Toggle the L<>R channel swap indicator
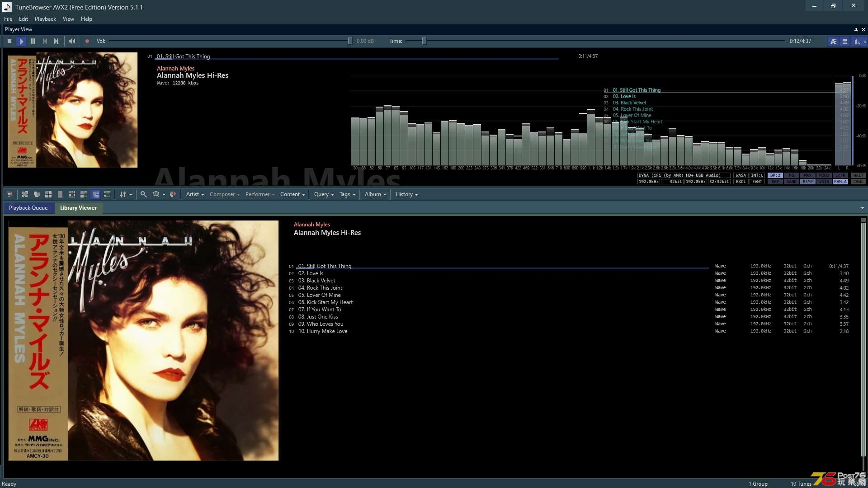The image size is (868, 488). pos(840,175)
